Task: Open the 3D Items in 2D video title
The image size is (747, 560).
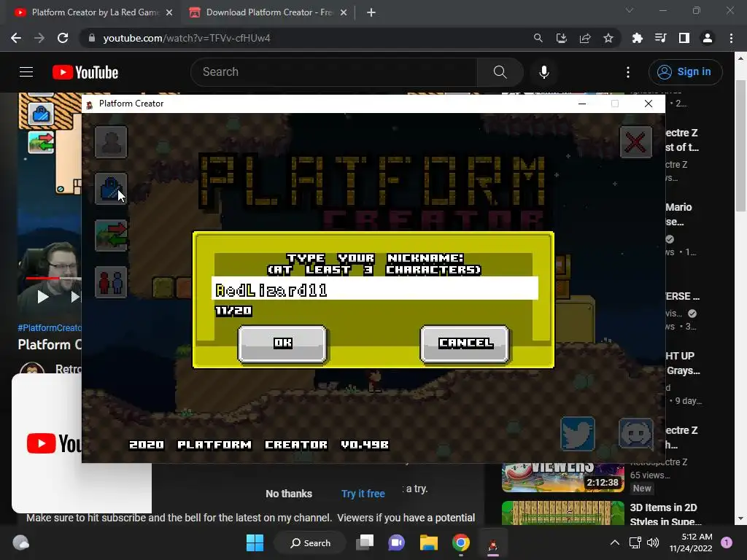Action: (x=665, y=514)
